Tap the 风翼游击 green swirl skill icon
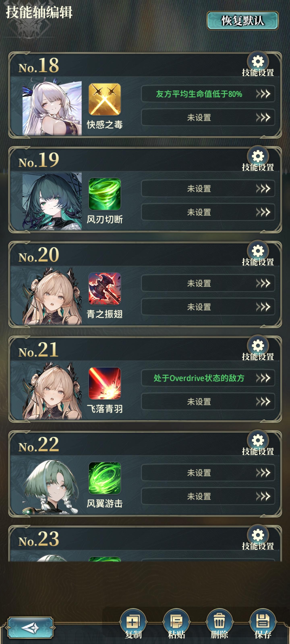The height and width of the screenshot is (644, 290). (x=105, y=478)
